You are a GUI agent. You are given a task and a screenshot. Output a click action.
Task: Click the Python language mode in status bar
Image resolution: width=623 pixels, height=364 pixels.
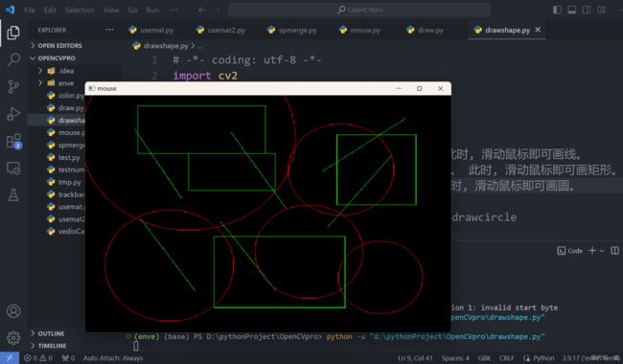point(543,357)
